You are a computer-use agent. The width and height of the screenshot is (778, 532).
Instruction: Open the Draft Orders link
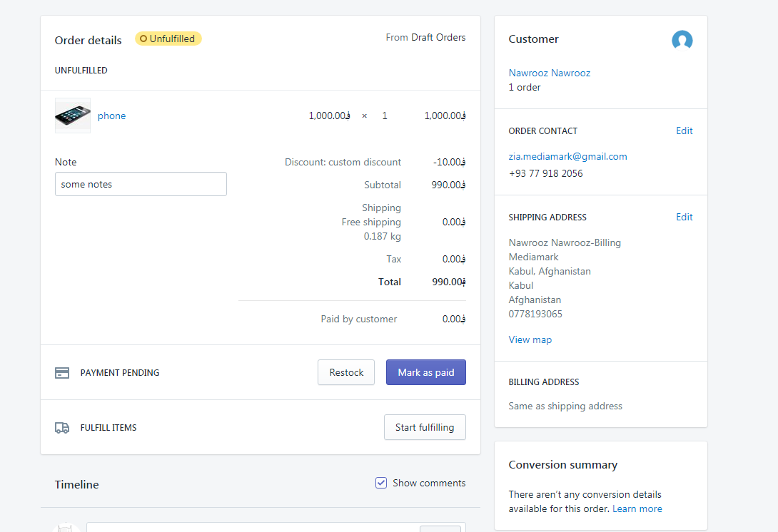tap(438, 37)
